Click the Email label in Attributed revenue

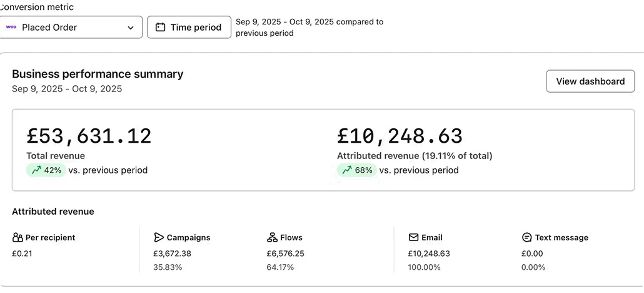click(431, 238)
